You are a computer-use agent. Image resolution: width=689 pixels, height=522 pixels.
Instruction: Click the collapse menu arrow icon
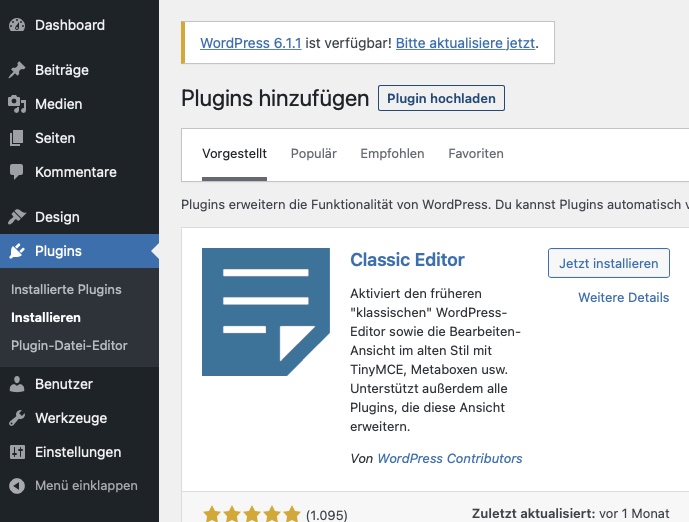click(x=17, y=486)
